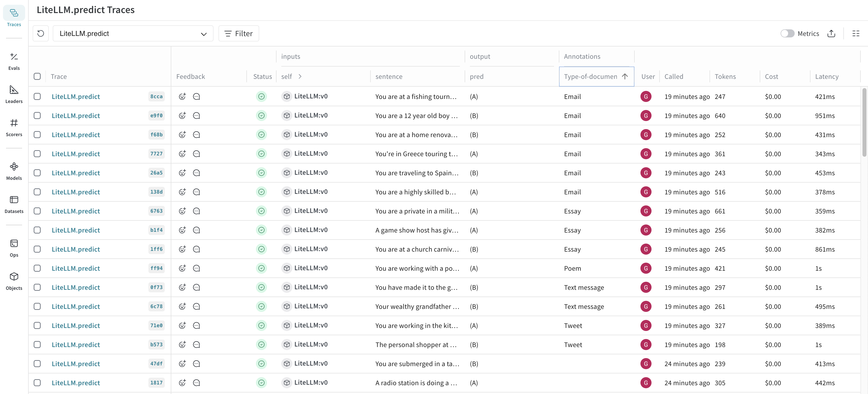
Task: Expand the self inputs column chevron
Action: (x=300, y=77)
